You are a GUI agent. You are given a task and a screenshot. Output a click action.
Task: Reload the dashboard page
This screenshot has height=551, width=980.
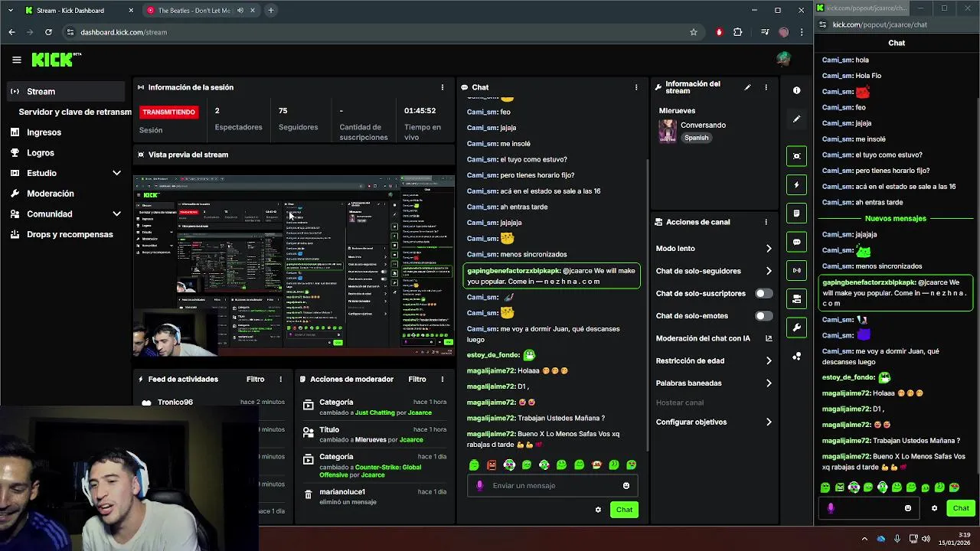pos(48,32)
